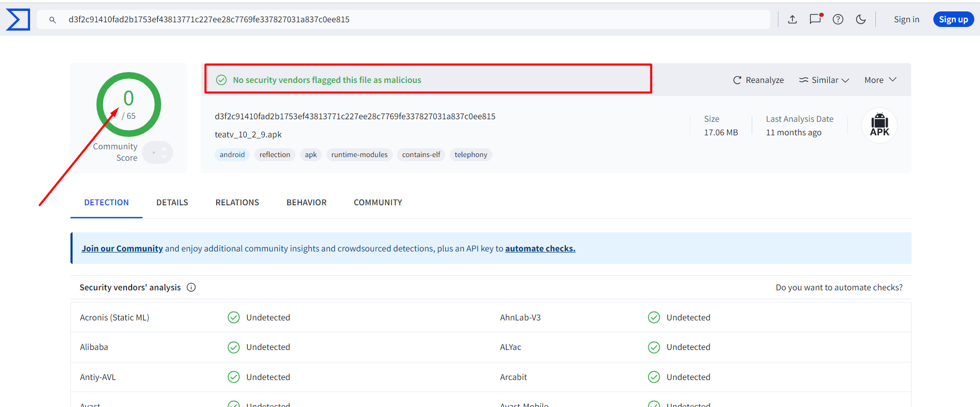Click the Sign up button
980x407 pixels.
954,19
